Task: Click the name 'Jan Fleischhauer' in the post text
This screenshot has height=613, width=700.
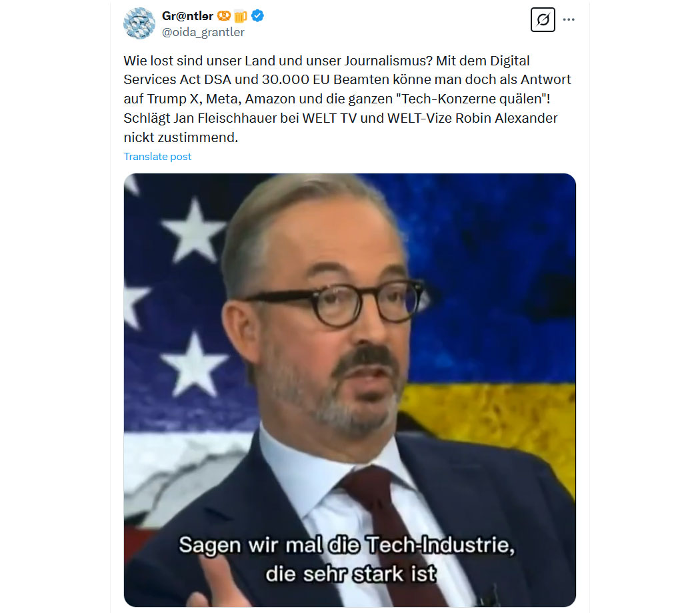Action: click(x=225, y=118)
